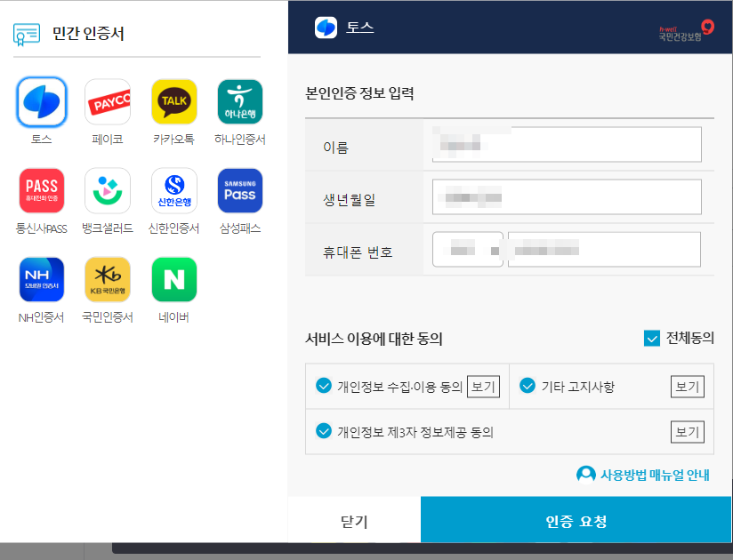Select the NH certificate (NH인증서) icon

pos(42,280)
